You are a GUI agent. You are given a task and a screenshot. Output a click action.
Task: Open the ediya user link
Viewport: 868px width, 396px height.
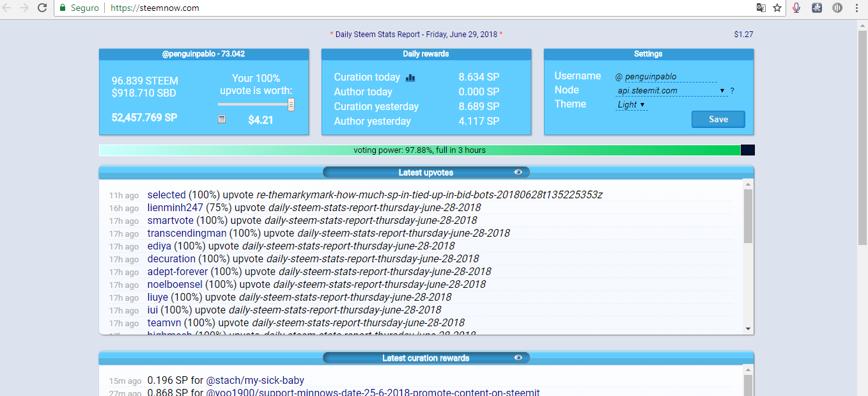(x=159, y=246)
